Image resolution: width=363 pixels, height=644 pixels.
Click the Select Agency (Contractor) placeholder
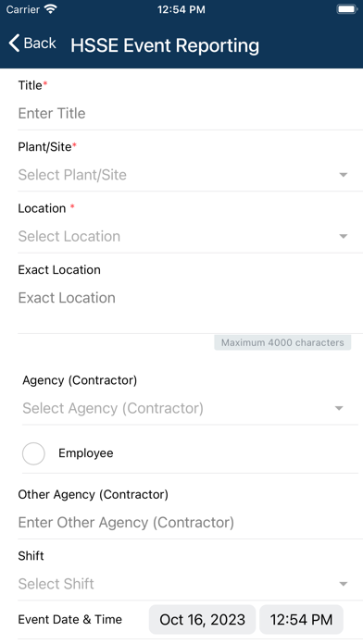(x=113, y=408)
